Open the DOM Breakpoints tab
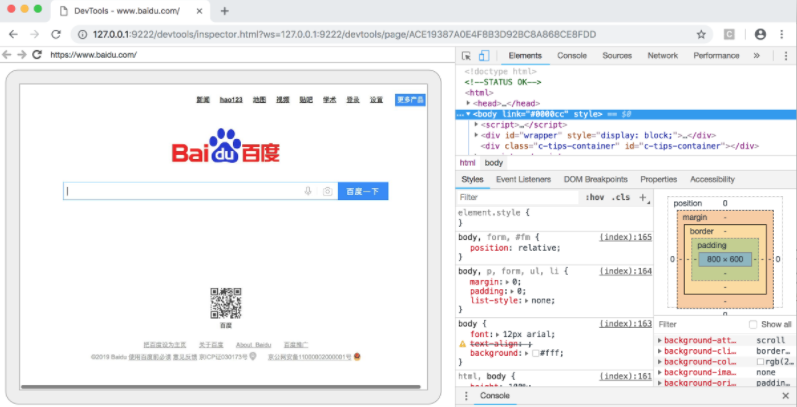The image size is (797, 407). coord(595,179)
